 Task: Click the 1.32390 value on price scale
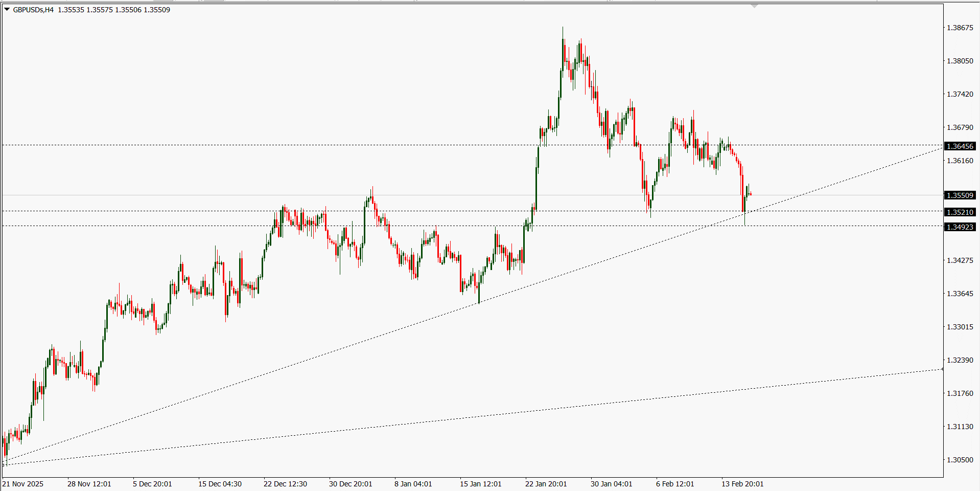pos(960,360)
